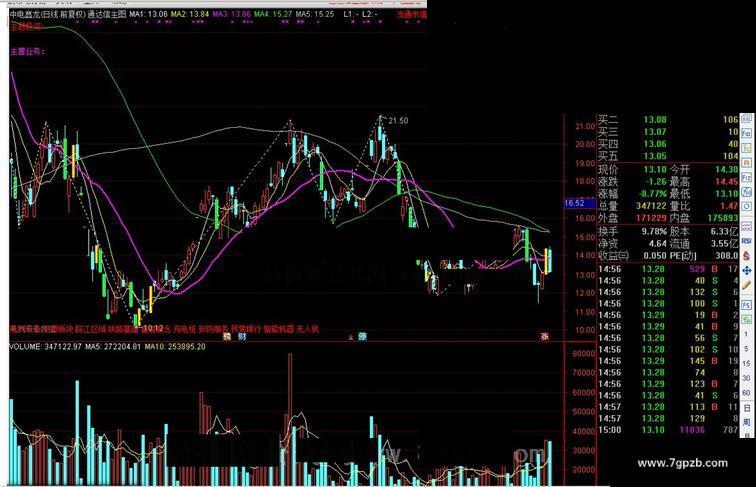756x487 pixels.
Task: Click the circular icon above the line-chart icon
Action: click(746, 206)
